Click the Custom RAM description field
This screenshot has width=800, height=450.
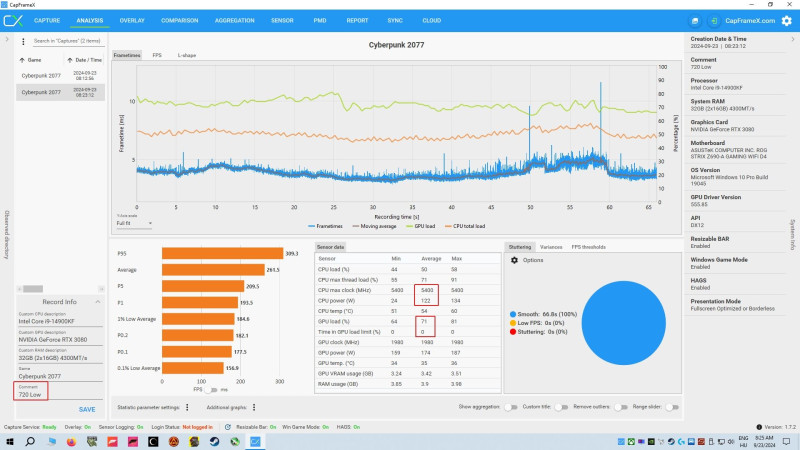(x=60, y=358)
